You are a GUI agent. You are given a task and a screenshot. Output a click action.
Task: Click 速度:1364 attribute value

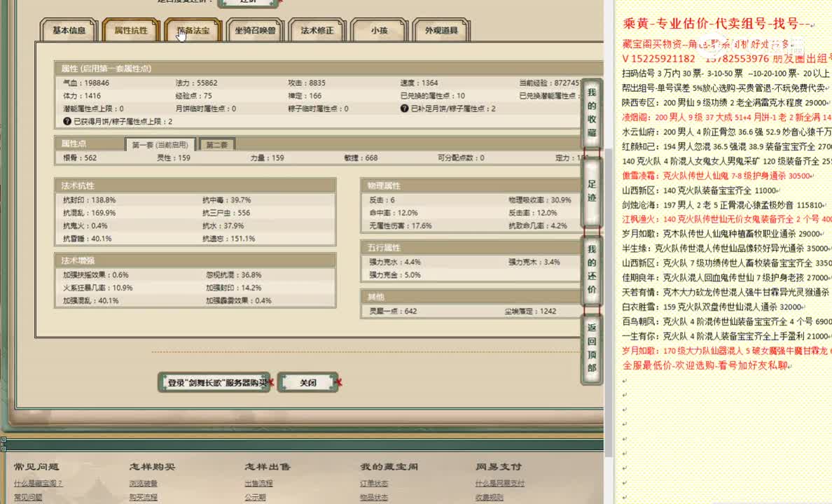(x=420, y=83)
